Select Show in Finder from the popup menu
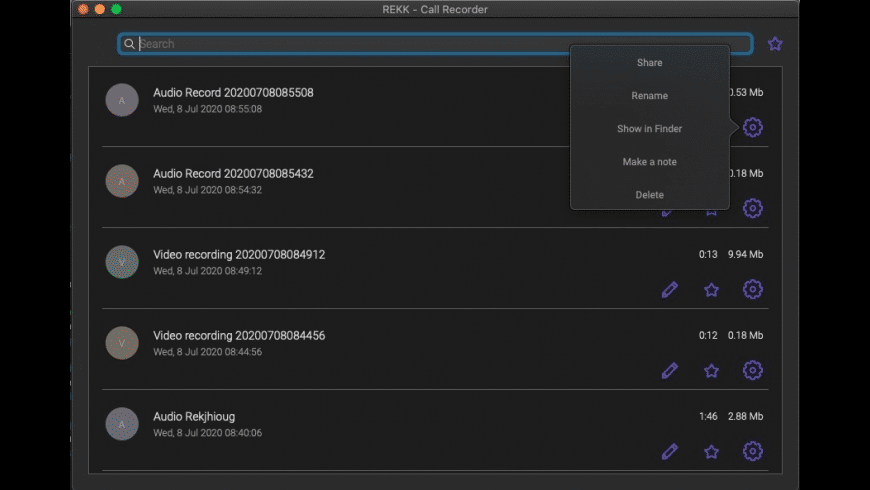Viewport: 870px width, 490px height. pos(649,129)
